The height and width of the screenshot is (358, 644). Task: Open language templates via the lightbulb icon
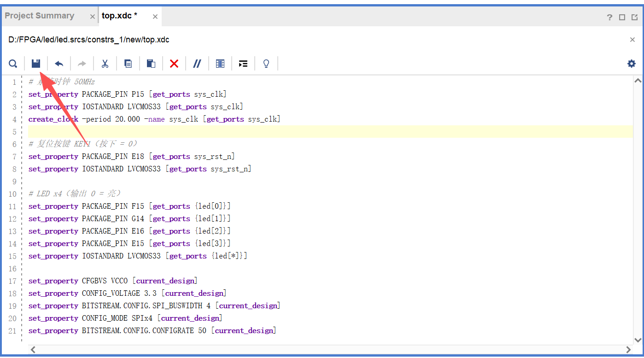(266, 64)
